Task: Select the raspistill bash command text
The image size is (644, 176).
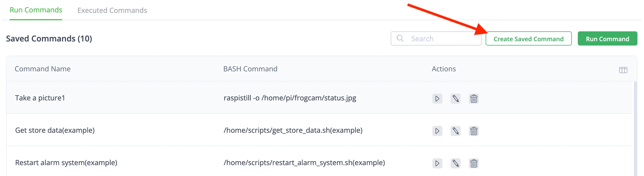Action: (x=290, y=98)
